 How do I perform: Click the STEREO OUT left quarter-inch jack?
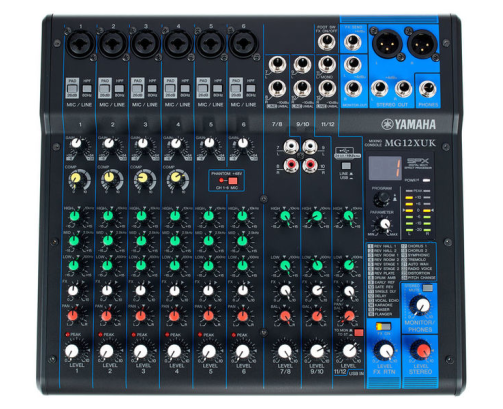click(x=379, y=88)
